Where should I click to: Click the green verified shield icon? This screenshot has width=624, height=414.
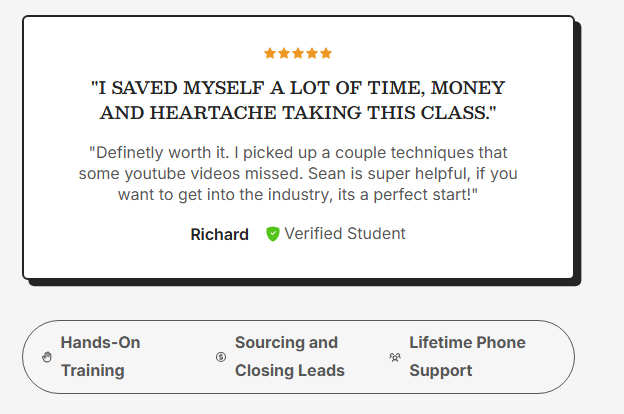pyautogui.click(x=273, y=234)
